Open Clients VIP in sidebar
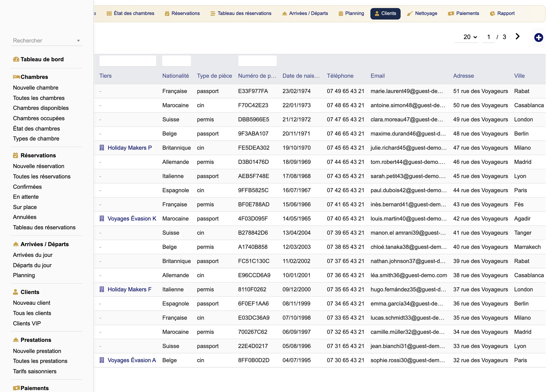This screenshot has width=551, height=392. [27, 323]
